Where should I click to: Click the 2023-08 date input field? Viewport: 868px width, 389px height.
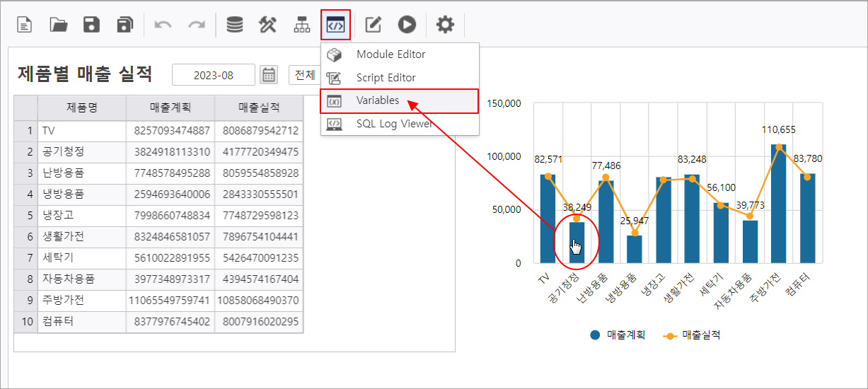[214, 75]
